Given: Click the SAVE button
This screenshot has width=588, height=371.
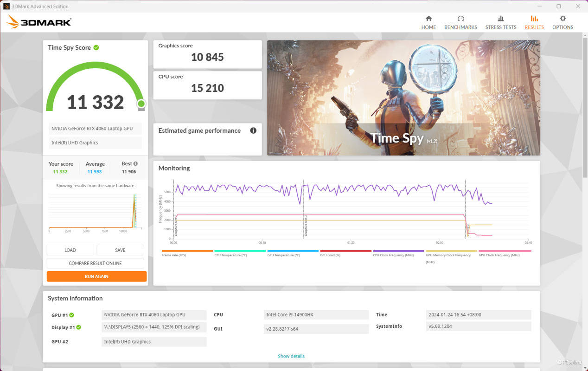Looking at the screenshot, I should [x=120, y=250].
